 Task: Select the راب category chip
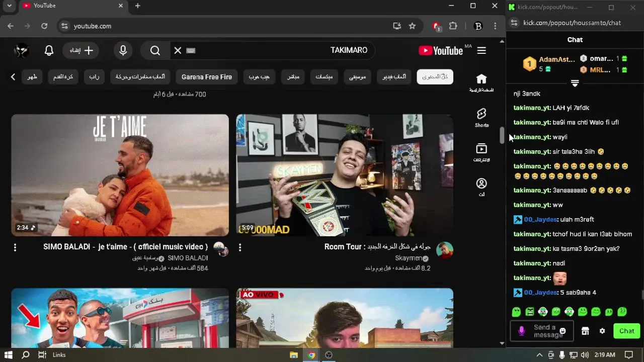(x=94, y=77)
